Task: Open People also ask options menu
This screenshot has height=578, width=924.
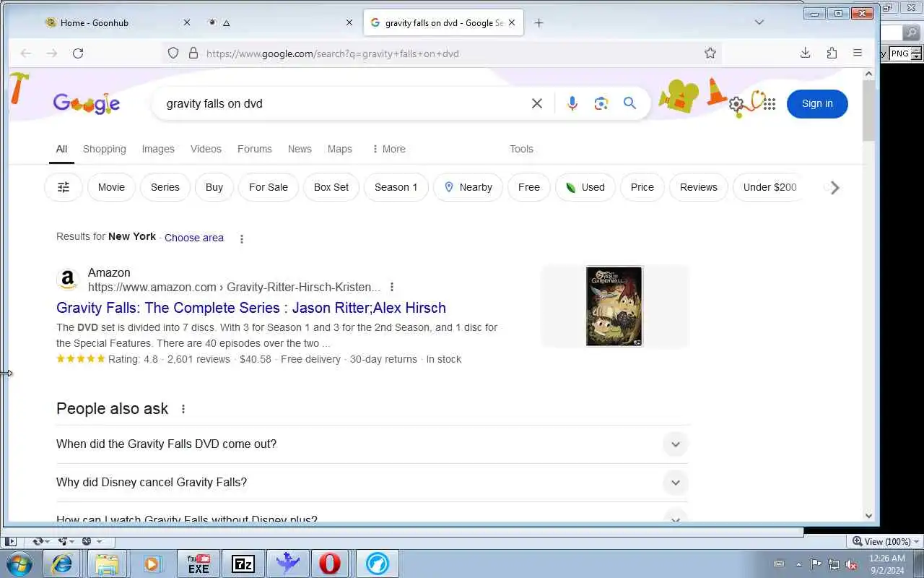Action: 183,409
